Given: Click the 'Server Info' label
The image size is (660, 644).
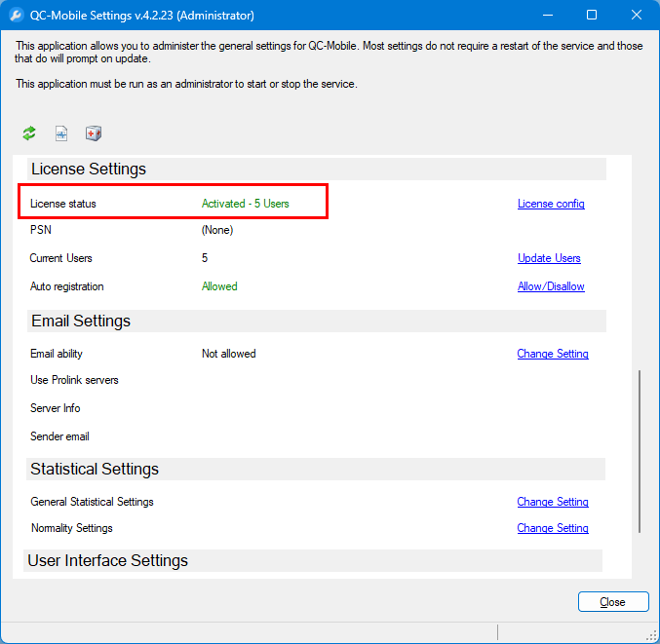Looking at the screenshot, I should point(56,408).
